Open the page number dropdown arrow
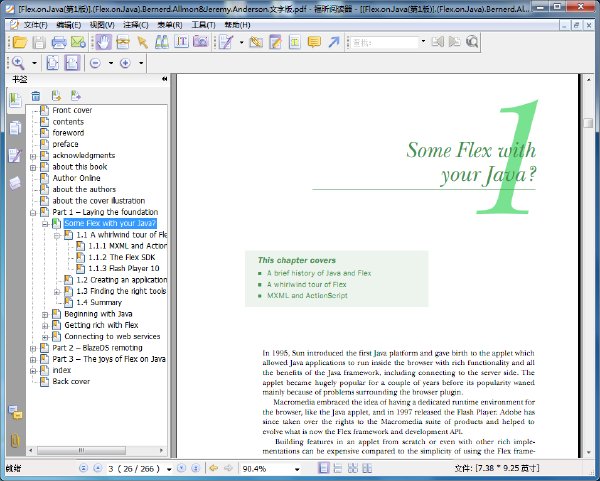Screen dimensions: 600x481 click(169, 469)
